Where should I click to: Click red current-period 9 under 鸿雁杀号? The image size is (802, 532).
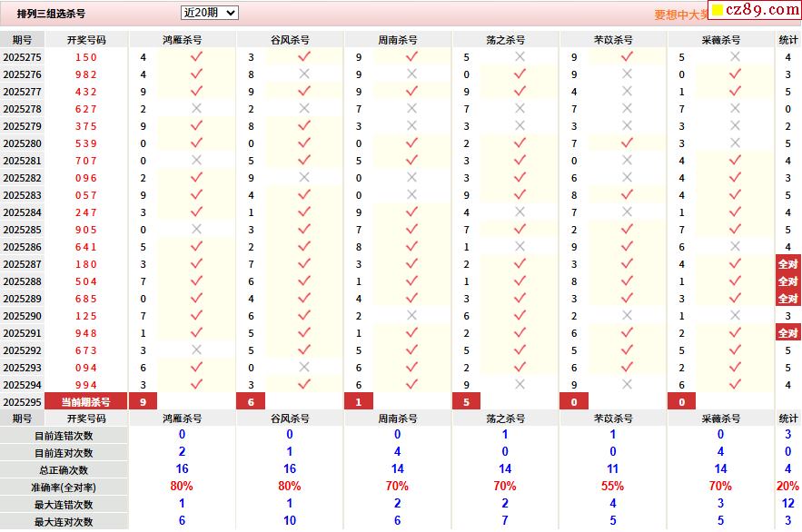pos(144,401)
